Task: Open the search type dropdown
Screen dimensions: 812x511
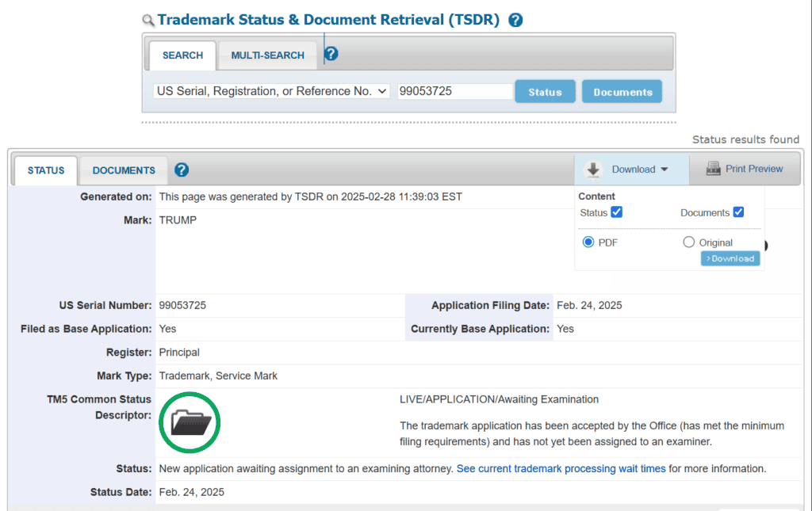Action: coord(271,91)
